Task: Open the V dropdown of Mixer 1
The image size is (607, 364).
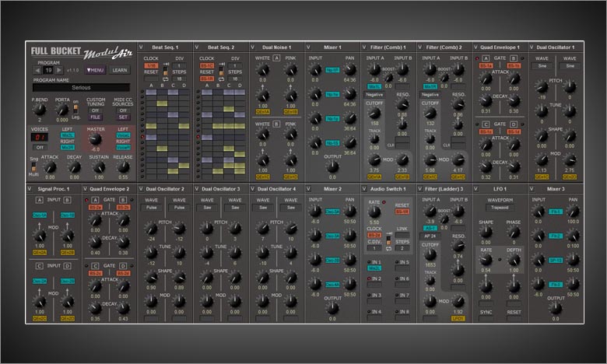Action: coord(308,47)
